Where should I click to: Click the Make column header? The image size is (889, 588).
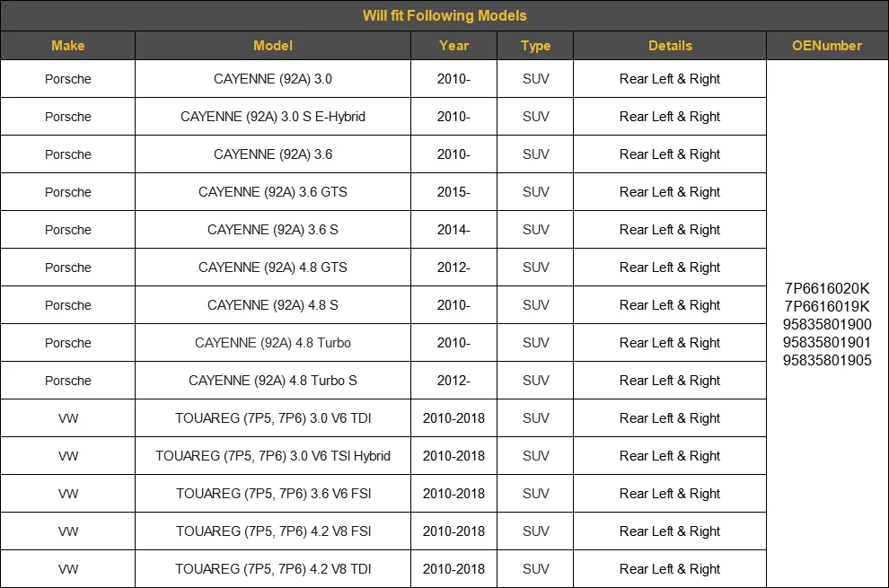click(67, 46)
